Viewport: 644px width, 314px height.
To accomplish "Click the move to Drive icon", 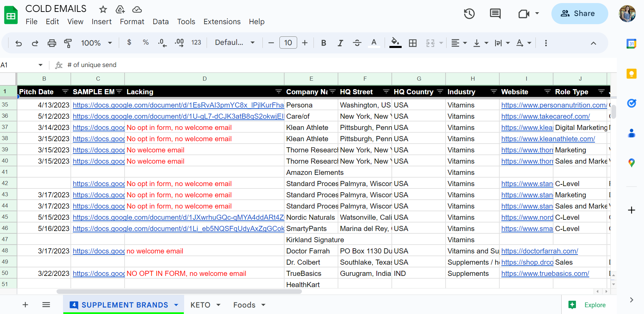I will coord(120,9).
